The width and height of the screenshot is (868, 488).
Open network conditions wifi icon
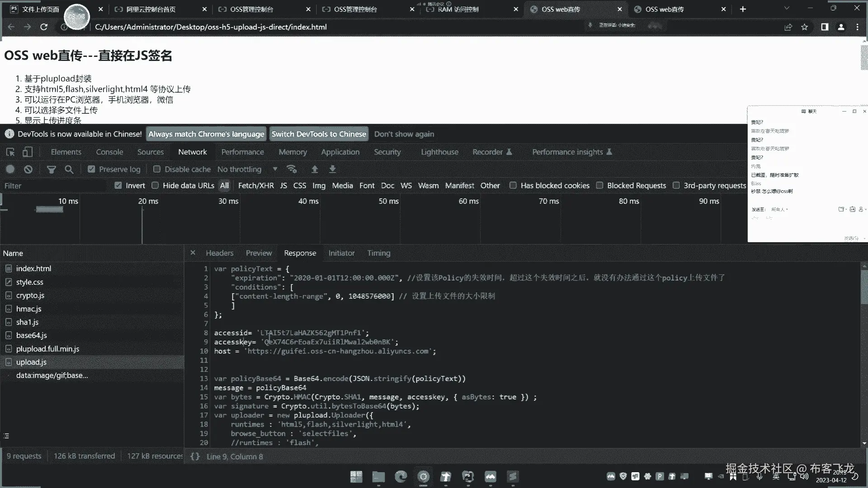pos(292,169)
